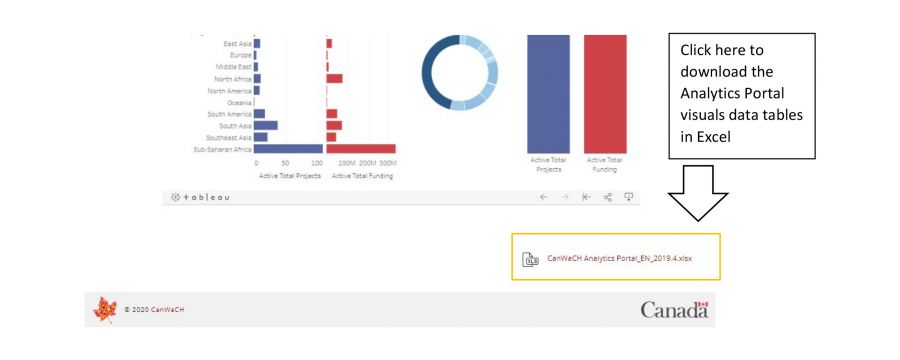
Task: Click the tall blue Active Total Projects bar
Action: [x=549, y=94]
